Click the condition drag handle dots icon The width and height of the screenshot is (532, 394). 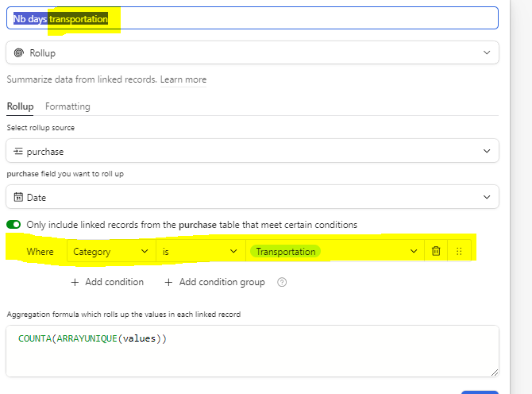(459, 251)
